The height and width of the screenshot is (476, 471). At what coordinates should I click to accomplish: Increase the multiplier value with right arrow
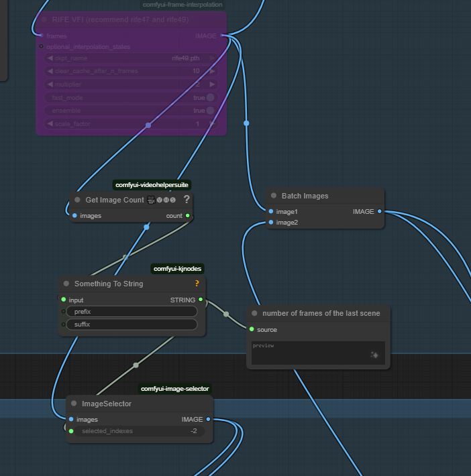pos(212,84)
